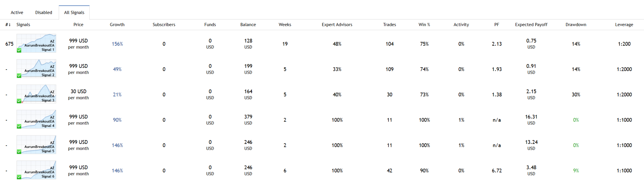Sort signals by Drawdown column header

pos(576,24)
